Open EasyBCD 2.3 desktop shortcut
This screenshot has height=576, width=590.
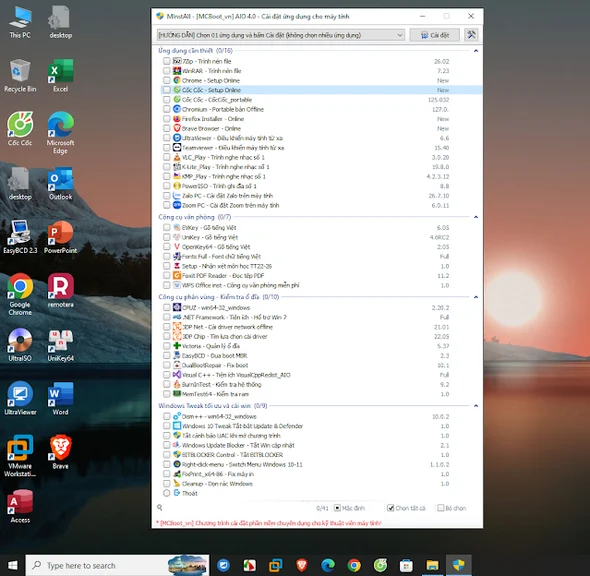[x=20, y=237]
